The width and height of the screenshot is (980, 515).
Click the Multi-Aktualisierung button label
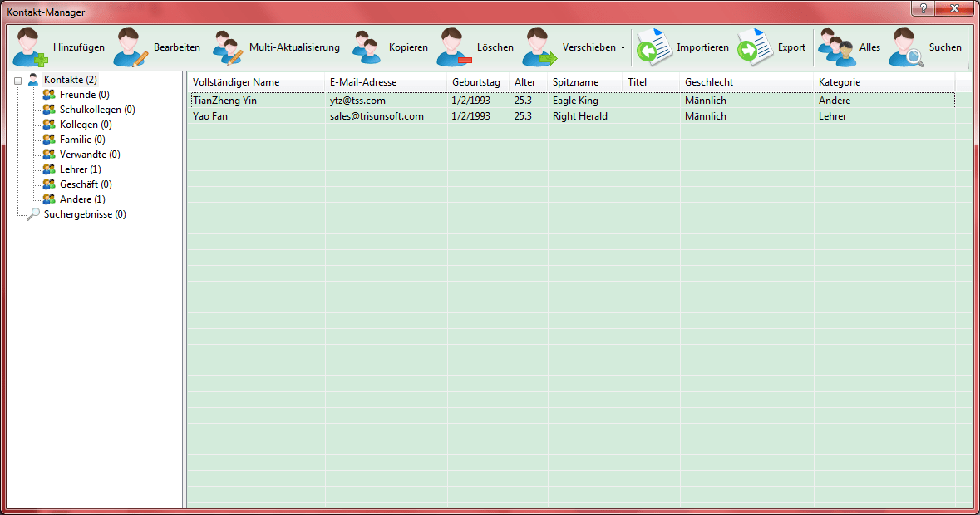pos(294,47)
